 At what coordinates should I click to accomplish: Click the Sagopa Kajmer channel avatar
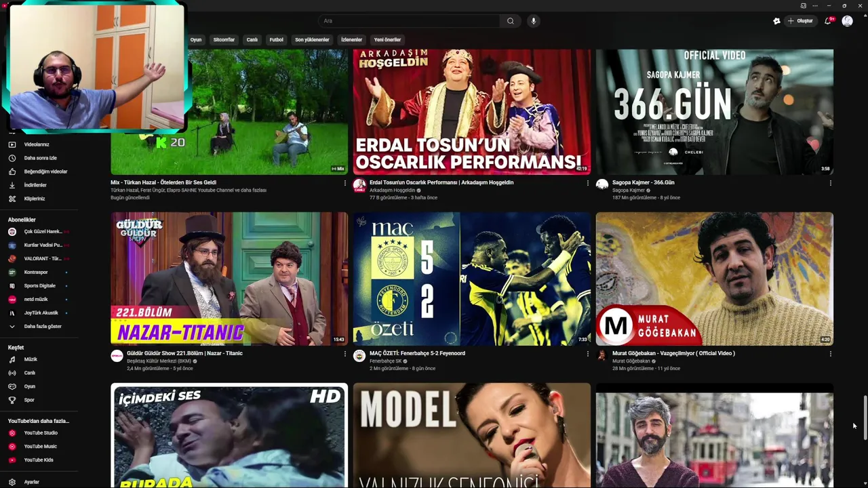click(x=602, y=186)
